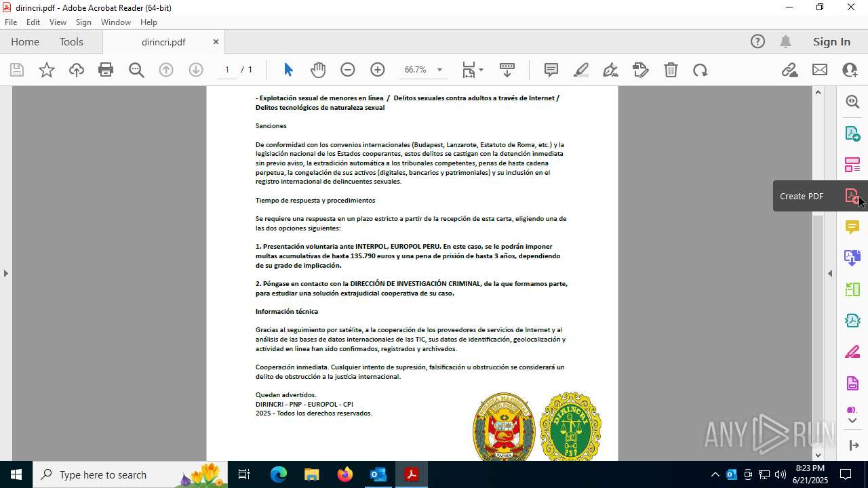
Task: Click the scrollbar up arrow
Action: 818,91
